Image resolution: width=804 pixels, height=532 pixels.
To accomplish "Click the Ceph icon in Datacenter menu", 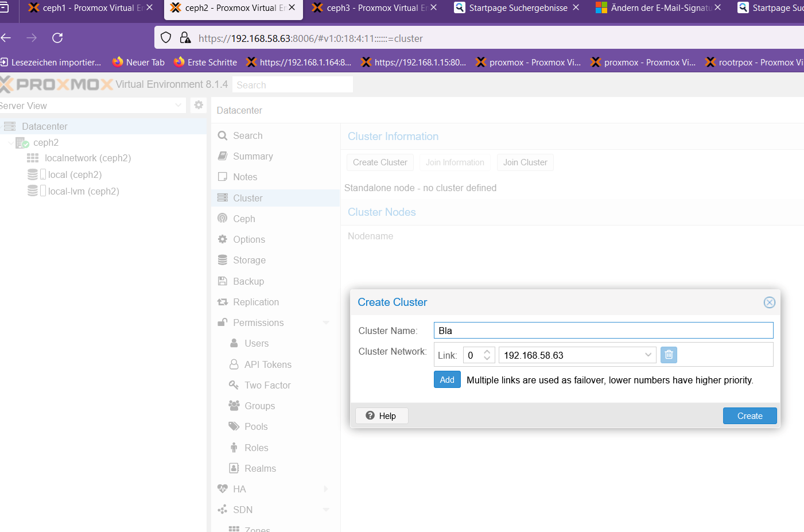I will click(x=223, y=219).
